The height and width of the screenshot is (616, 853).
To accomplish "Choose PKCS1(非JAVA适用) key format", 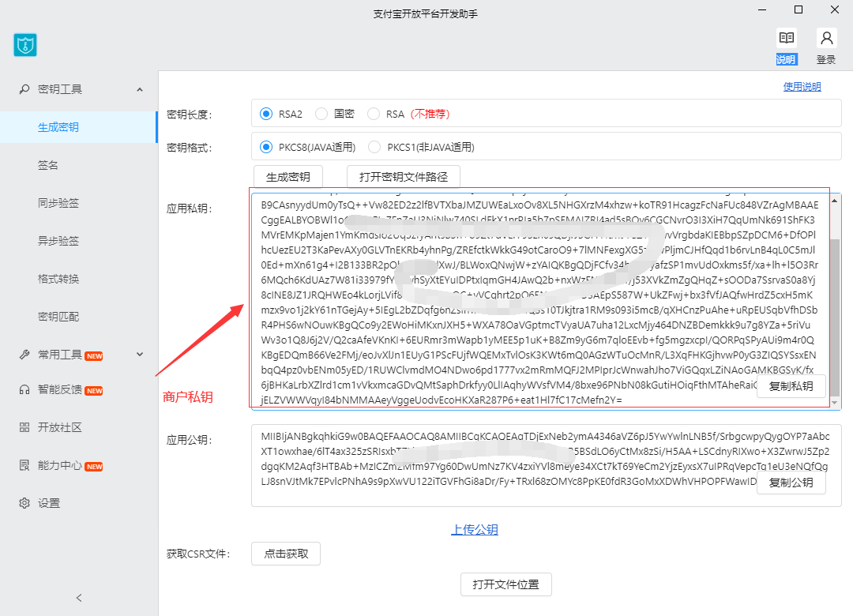I will coord(374,147).
